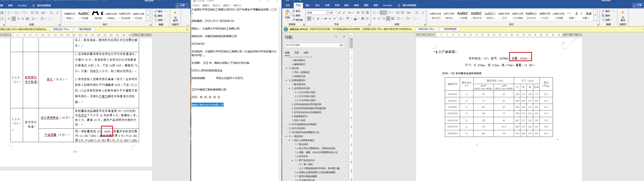Toggle Italic in right Word
The width and height of the screenshot is (644, 181).
coord(313,18)
